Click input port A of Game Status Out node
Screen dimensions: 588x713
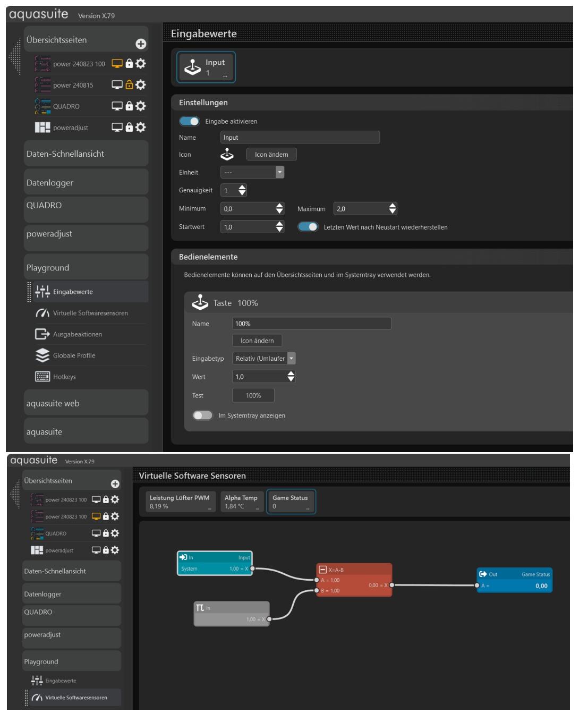477,585
